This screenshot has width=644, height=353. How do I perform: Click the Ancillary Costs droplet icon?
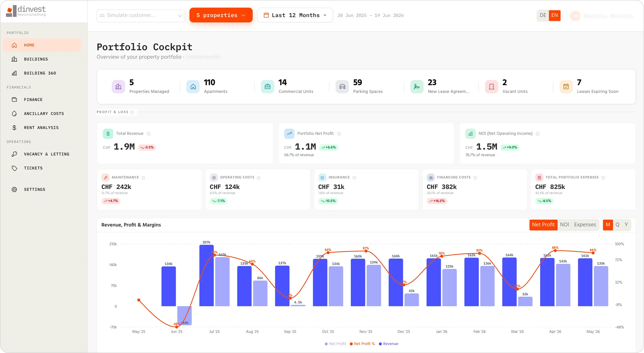click(14, 114)
